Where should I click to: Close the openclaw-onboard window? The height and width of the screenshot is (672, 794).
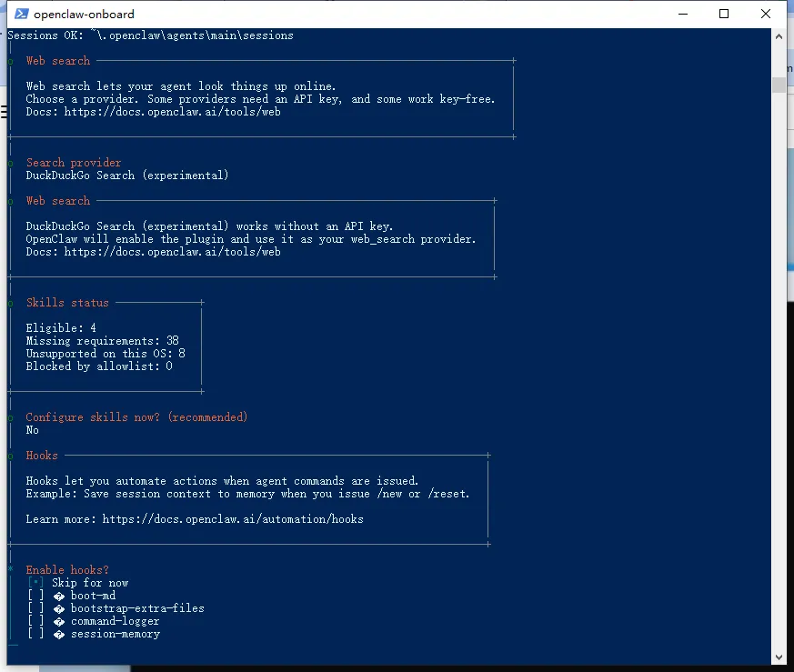pos(766,14)
